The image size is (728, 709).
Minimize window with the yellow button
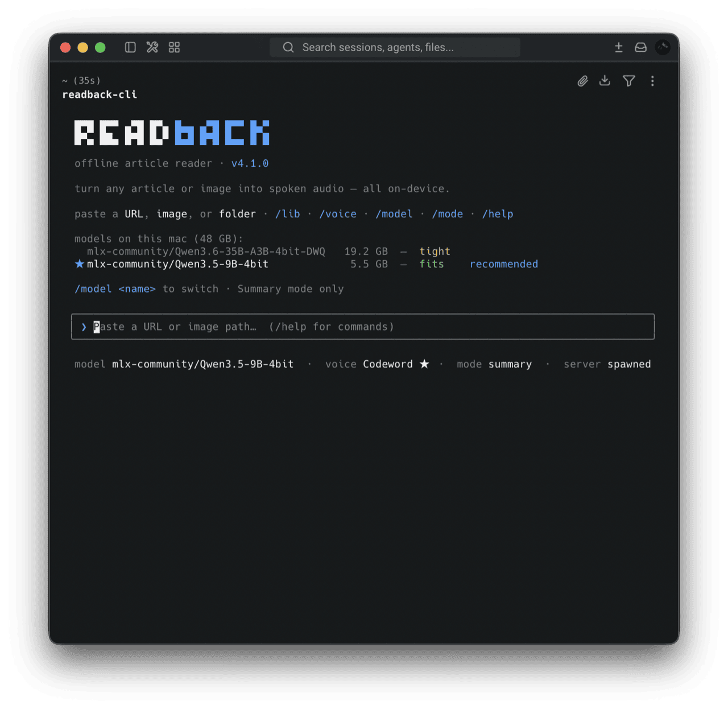click(83, 47)
